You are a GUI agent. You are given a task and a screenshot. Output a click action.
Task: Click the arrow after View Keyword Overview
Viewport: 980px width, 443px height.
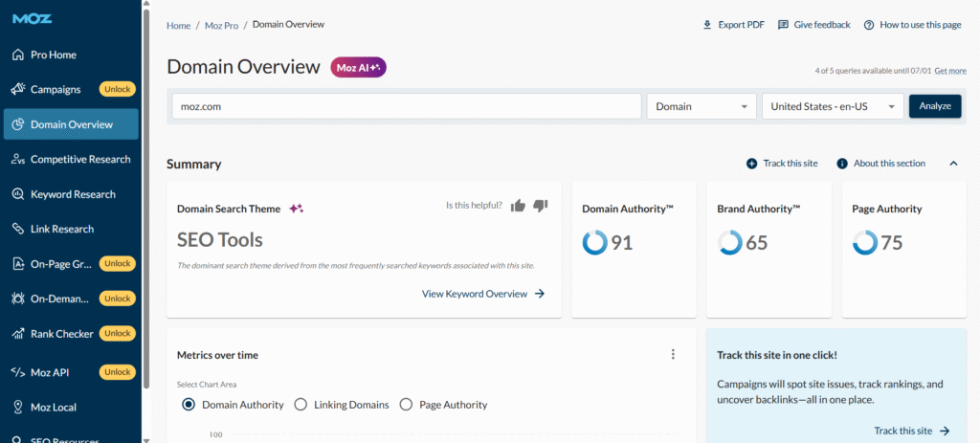click(540, 294)
